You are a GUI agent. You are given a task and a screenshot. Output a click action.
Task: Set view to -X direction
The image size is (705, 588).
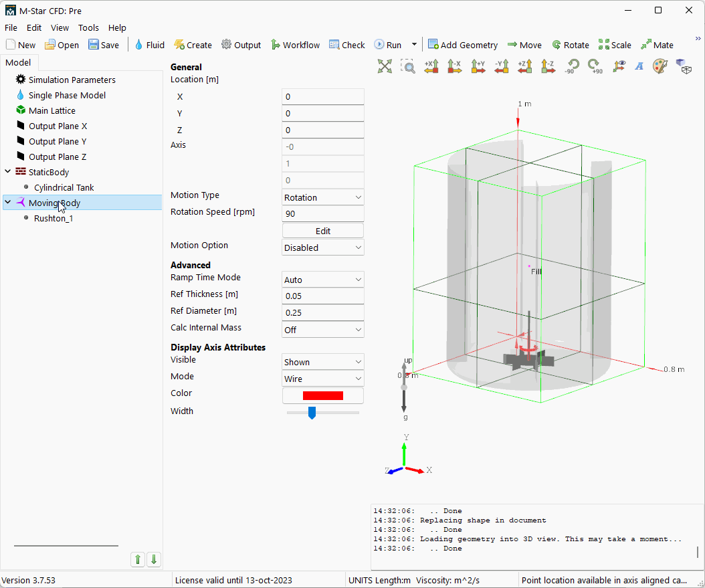point(455,66)
